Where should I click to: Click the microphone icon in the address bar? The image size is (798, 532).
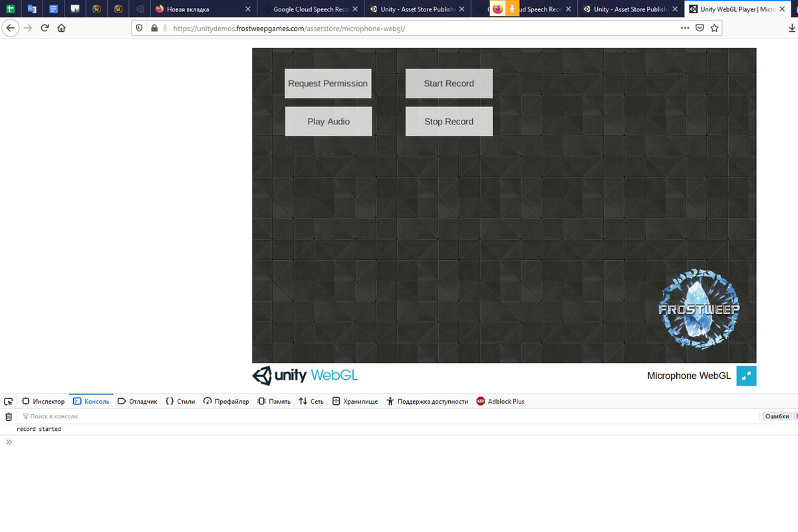tap(164, 28)
